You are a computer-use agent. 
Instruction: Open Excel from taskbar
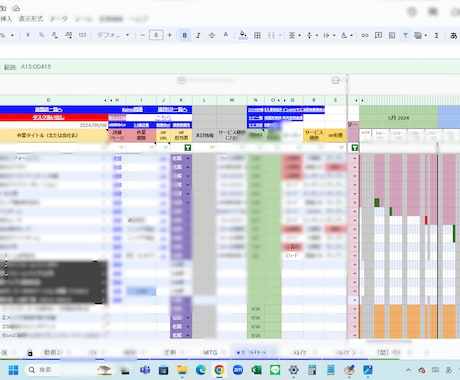(256, 370)
